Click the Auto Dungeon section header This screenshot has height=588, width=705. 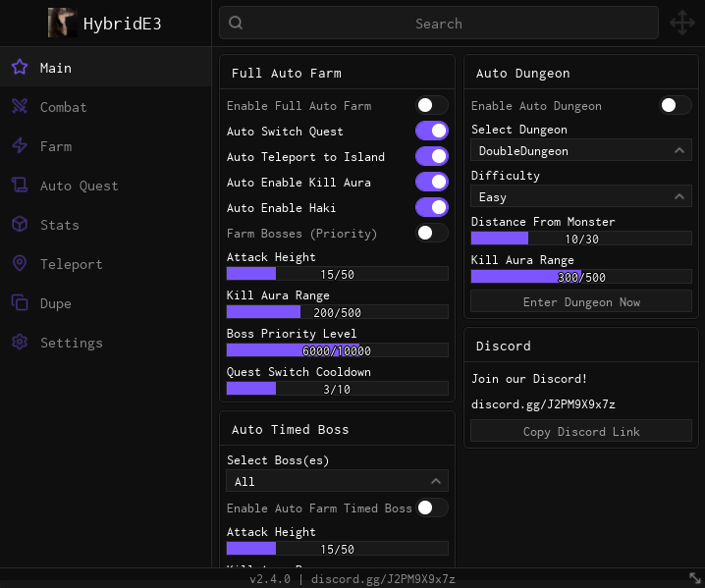pyautogui.click(x=523, y=73)
